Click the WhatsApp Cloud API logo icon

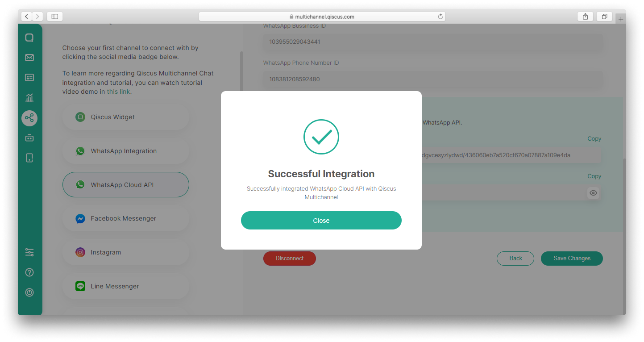[x=80, y=184]
